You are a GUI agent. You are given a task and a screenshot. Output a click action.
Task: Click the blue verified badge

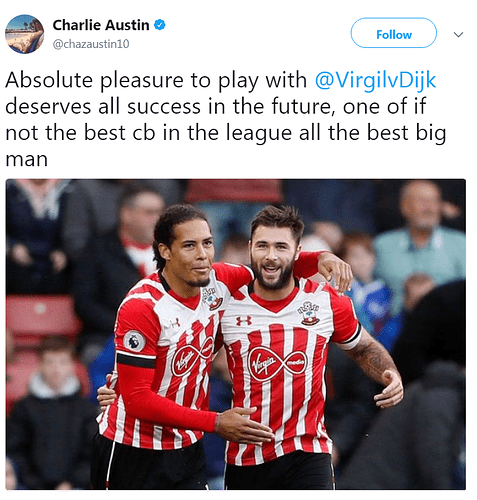coord(160,25)
